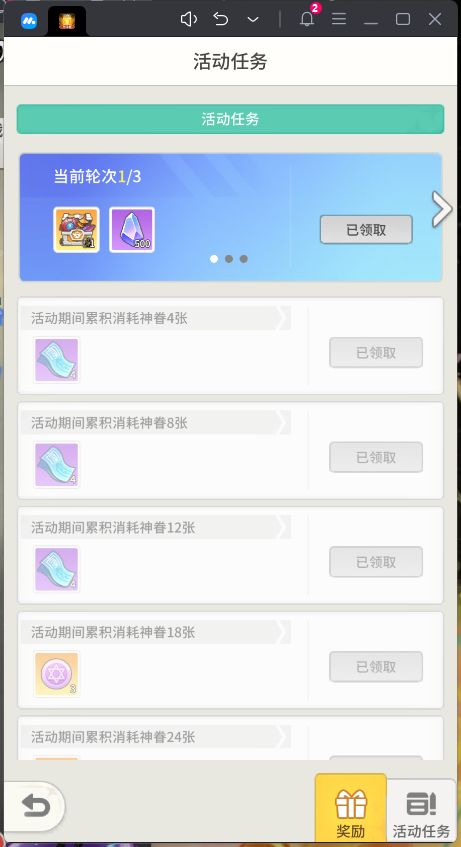Switch to the 活动任务 bottom tab
461x847 pixels.
click(422, 810)
